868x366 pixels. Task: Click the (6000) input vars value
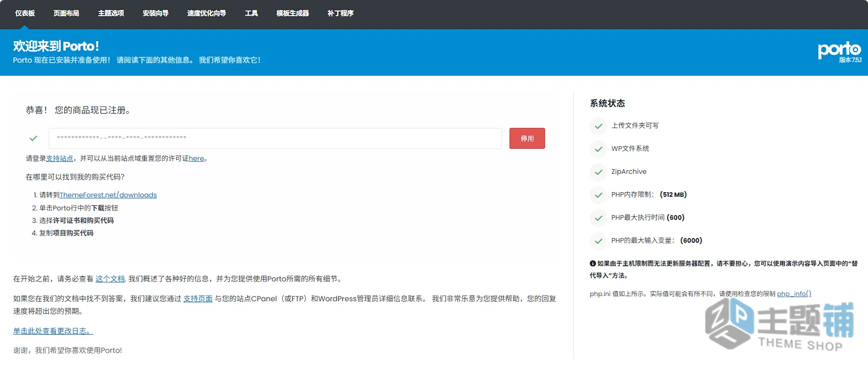(x=691, y=241)
